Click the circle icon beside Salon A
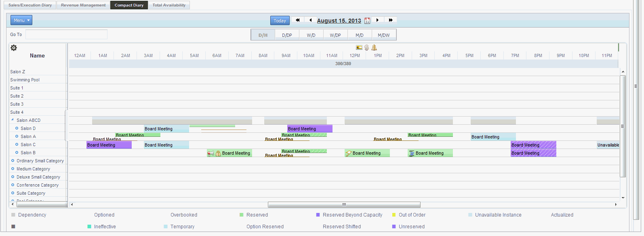This screenshot has width=644, height=236. 17,136
